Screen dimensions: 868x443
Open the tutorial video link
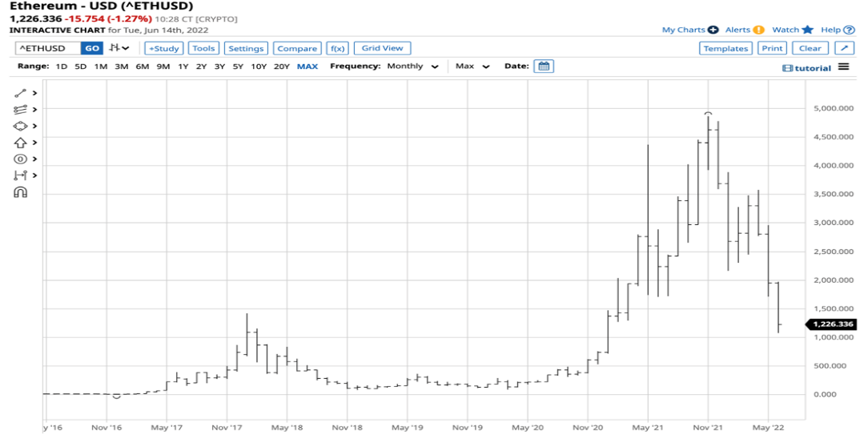click(x=806, y=68)
